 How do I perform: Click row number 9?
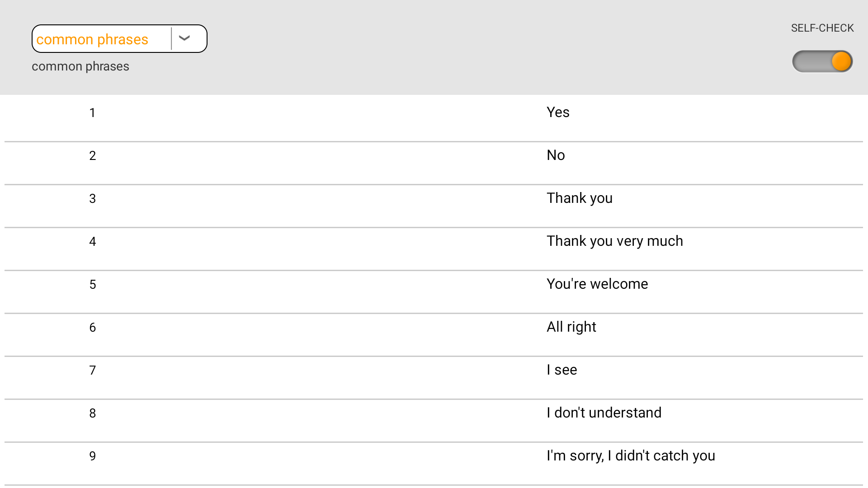click(93, 456)
